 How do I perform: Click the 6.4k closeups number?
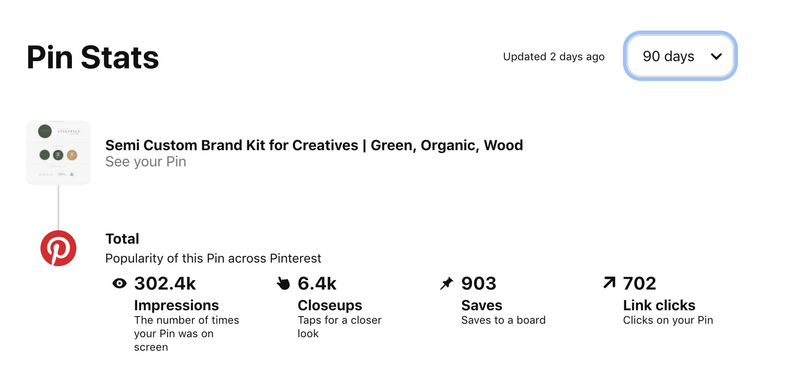tap(317, 283)
